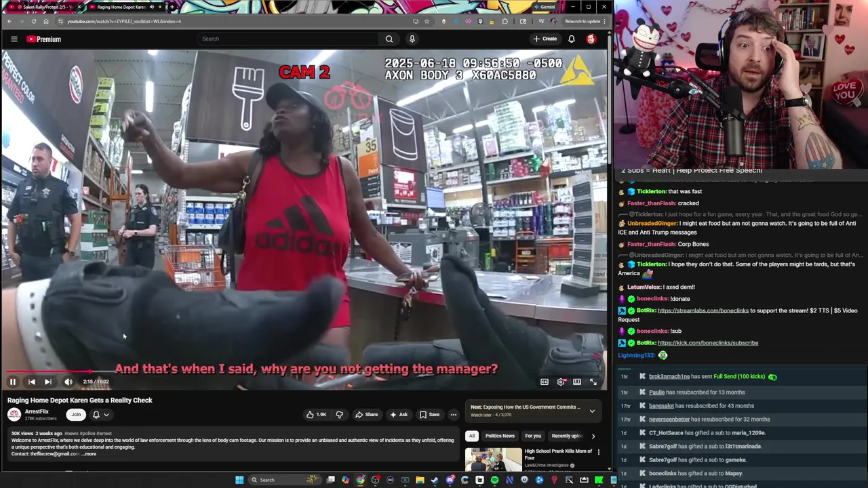This screenshot has height=488, width=868.
Task: Open streamlabs.com/bonelinks link in chat
Action: [703, 310]
